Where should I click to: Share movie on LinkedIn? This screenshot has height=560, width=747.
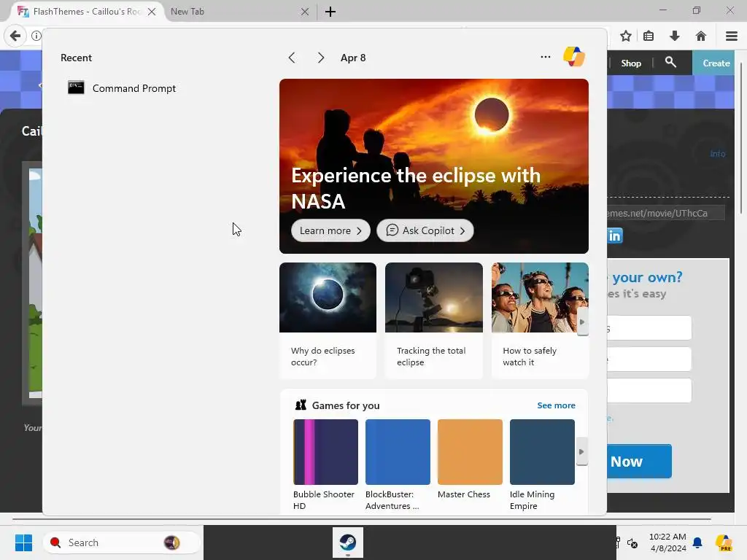pyautogui.click(x=615, y=236)
